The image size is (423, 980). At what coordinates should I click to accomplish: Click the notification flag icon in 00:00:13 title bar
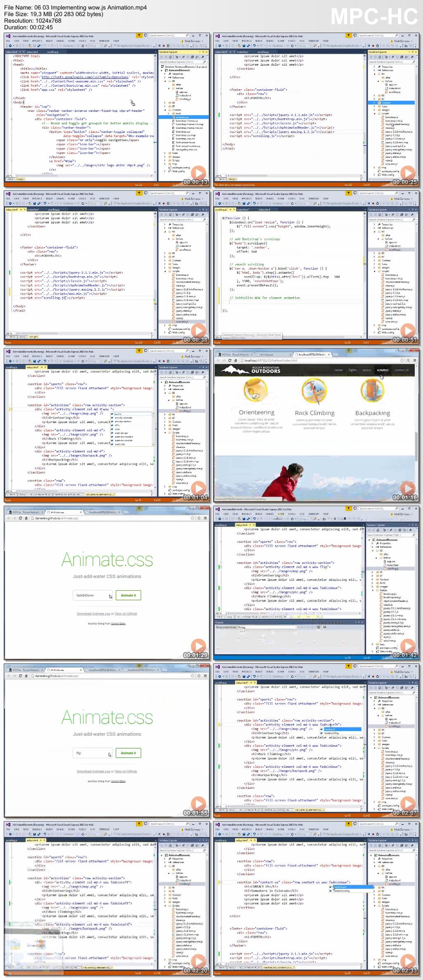click(139, 36)
